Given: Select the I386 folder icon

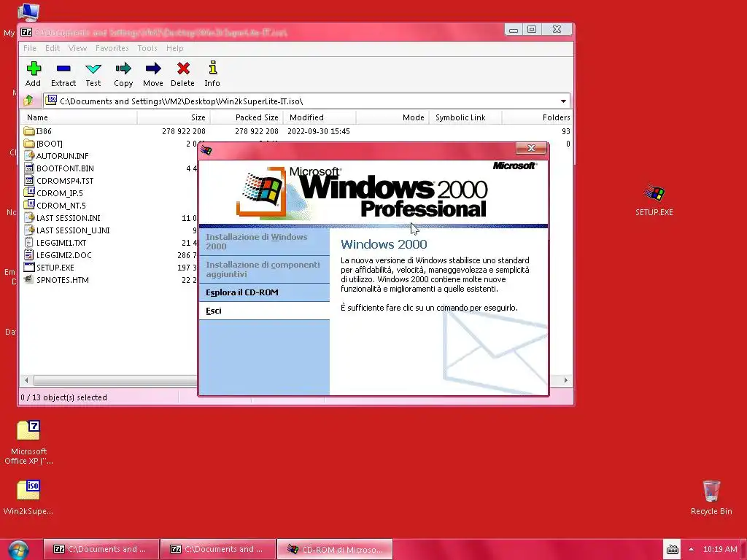Looking at the screenshot, I should [29, 131].
